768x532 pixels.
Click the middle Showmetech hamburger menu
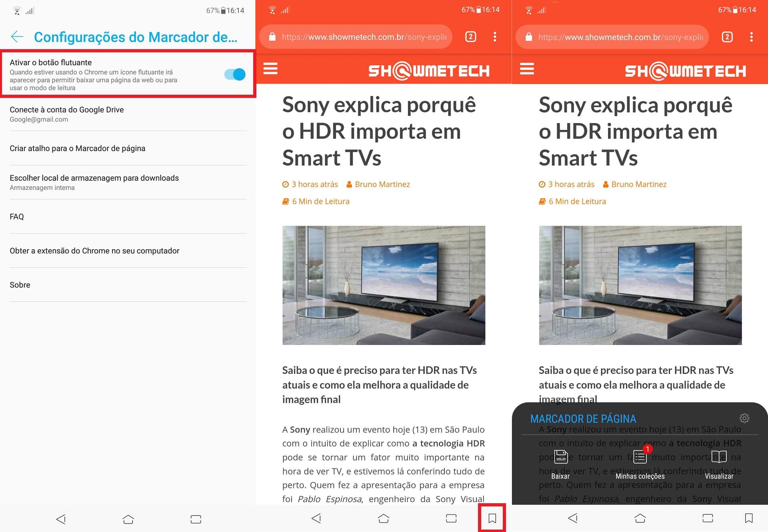click(x=270, y=69)
